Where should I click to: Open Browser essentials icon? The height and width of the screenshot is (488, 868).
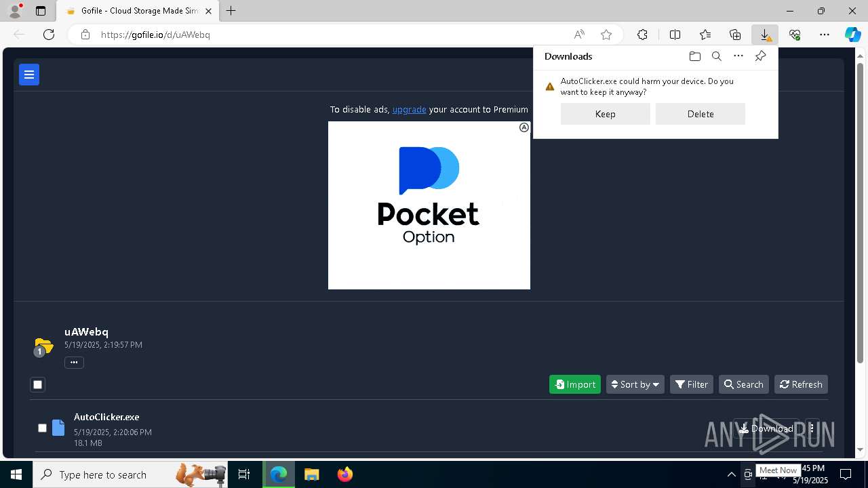point(795,35)
